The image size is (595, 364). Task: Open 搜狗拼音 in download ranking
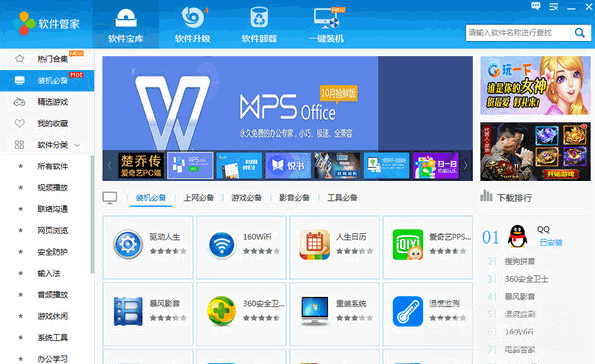[520, 262]
